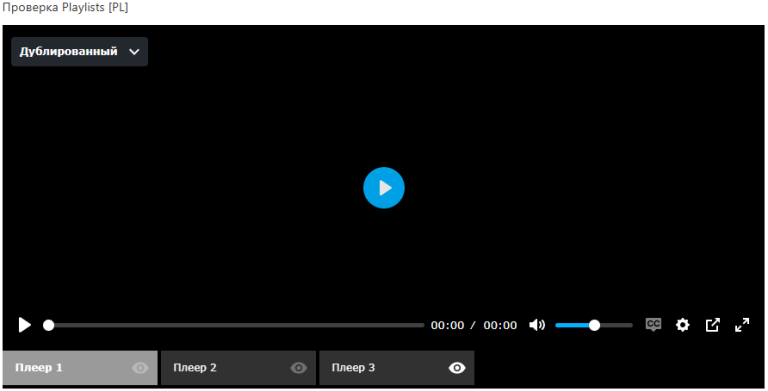768x391 pixels.
Task: Click the Проверка Playlists [PL] title
Action: (65, 8)
